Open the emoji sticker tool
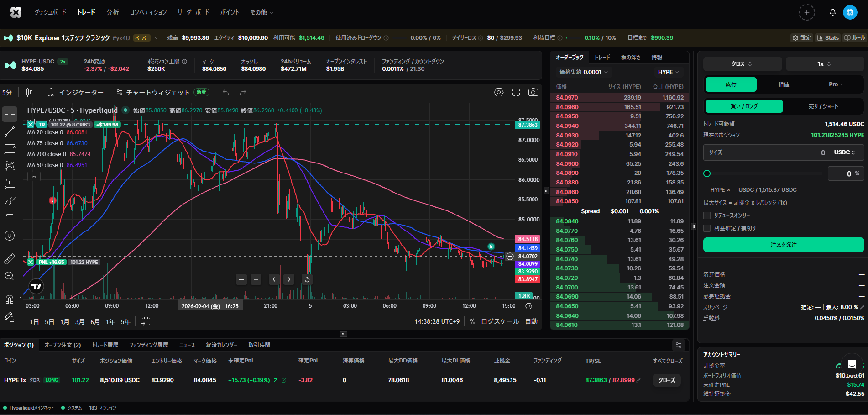 [10, 236]
